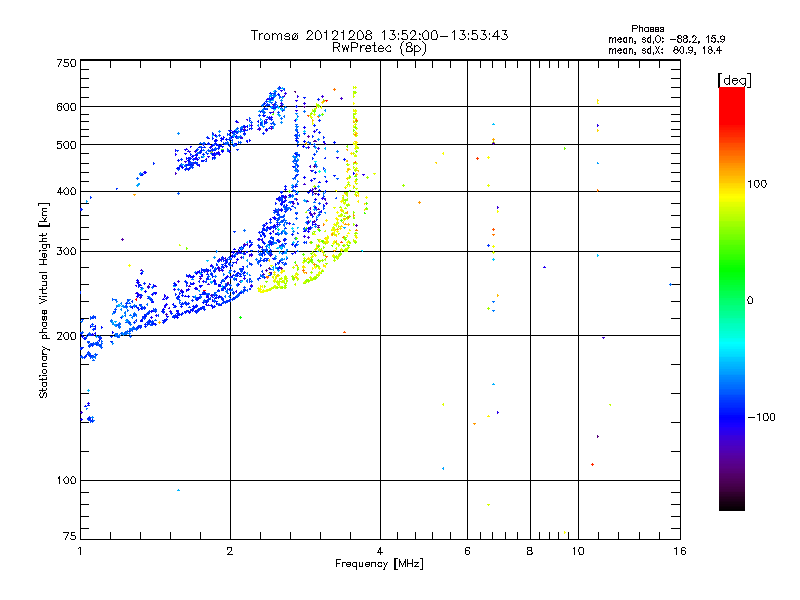Select the 'RwPretec (8p)' subtitle text
This screenshot has width=800, height=600.
379,48
